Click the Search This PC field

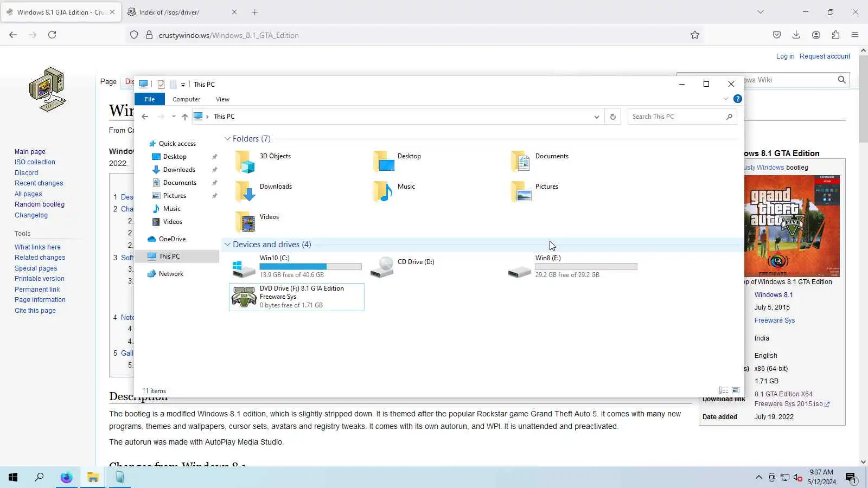click(682, 117)
